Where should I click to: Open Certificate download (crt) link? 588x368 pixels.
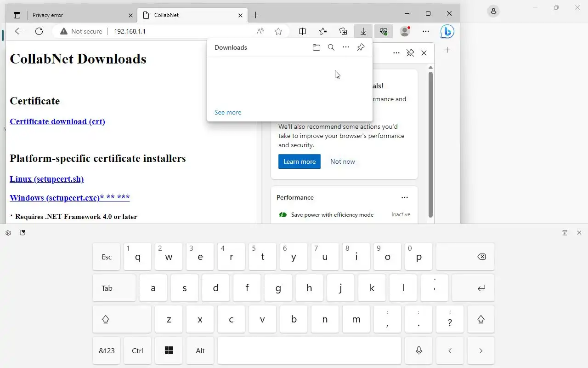pyautogui.click(x=57, y=121)
